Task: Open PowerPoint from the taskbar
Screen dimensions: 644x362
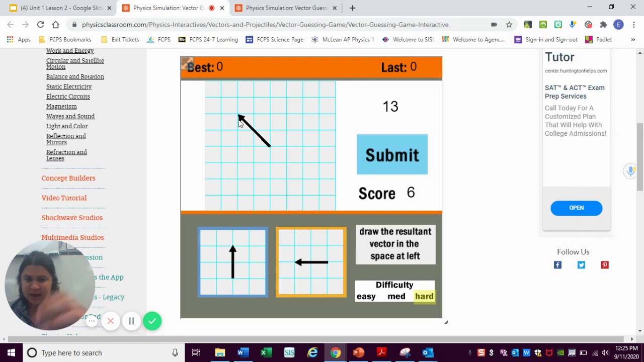Action: [x=358, y=352]
